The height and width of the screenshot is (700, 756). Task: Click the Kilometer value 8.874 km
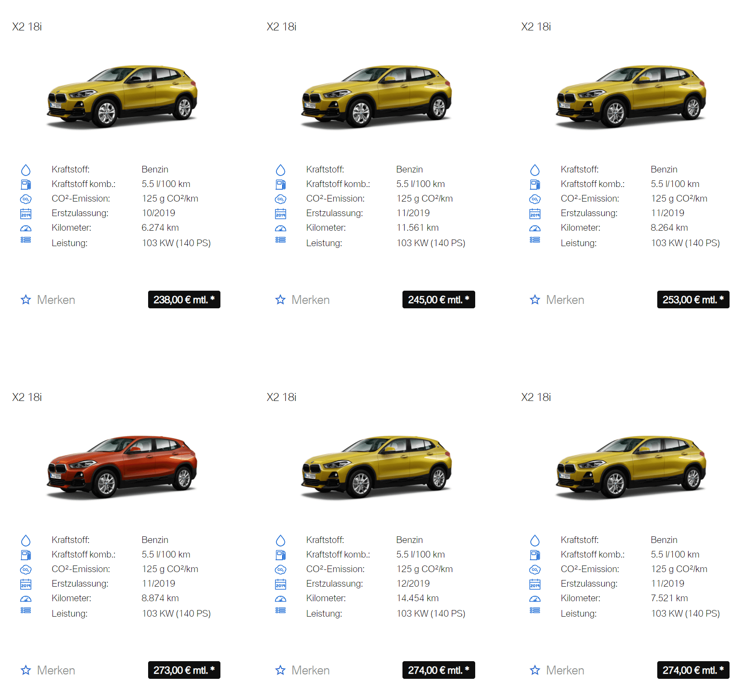160,598
